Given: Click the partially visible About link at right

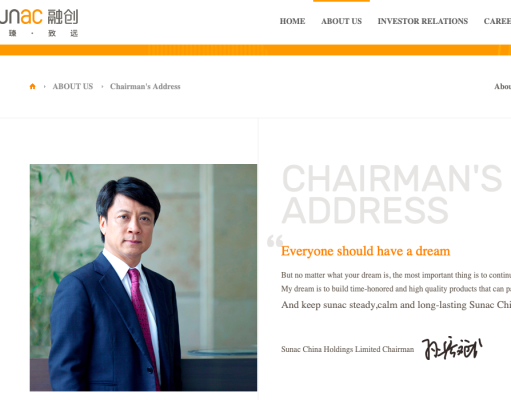Looking at the screenshot, I should point(502,86).
